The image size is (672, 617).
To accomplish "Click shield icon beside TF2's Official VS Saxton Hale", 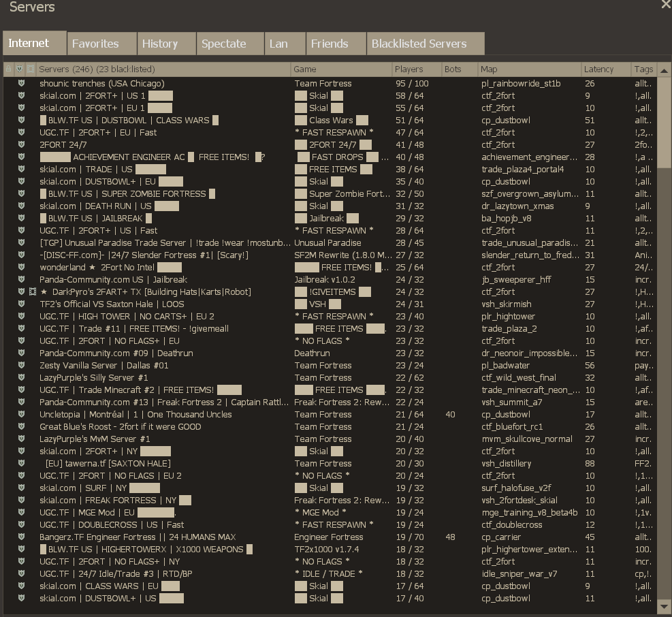I will click(21, 304).
